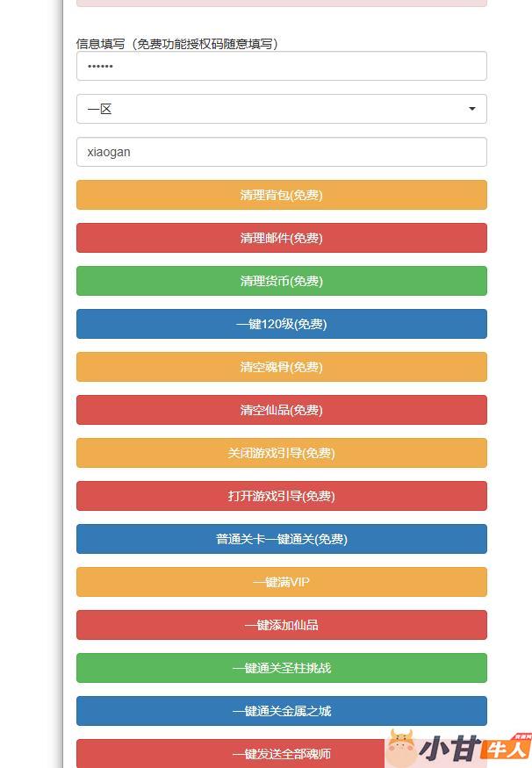Click 普通关卡一键通关(免费) button
This screenshot has height=768, width=532.
pyautogui.click(x=281, y=539)
